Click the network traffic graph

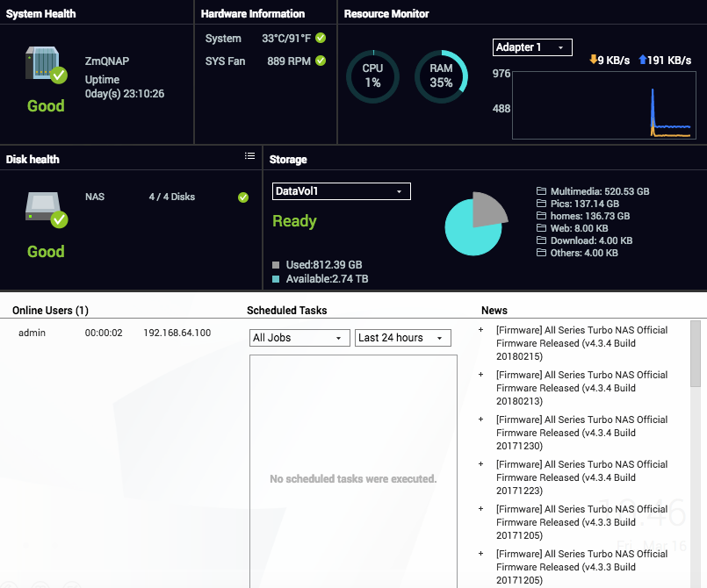(604, 105)
